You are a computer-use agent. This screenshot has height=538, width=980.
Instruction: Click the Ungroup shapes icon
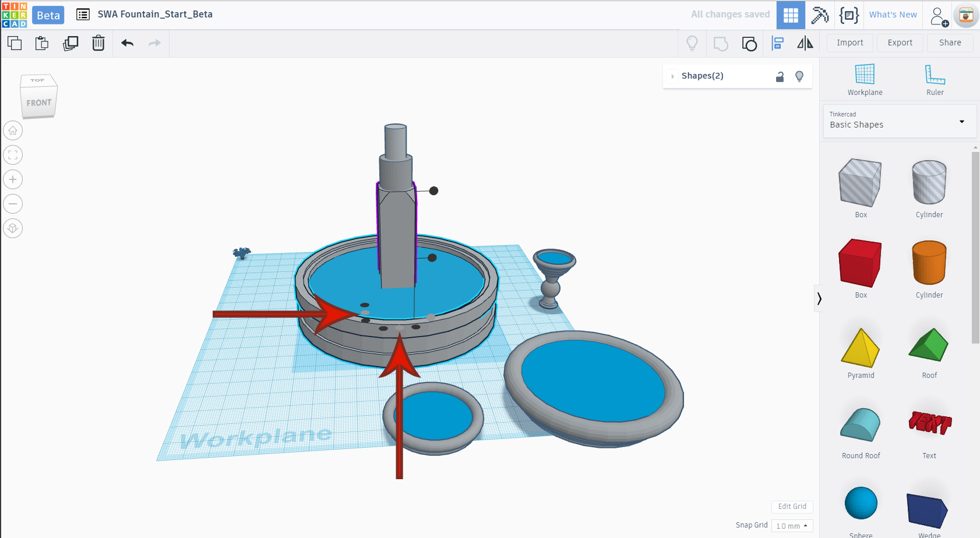tap(749, 44)
